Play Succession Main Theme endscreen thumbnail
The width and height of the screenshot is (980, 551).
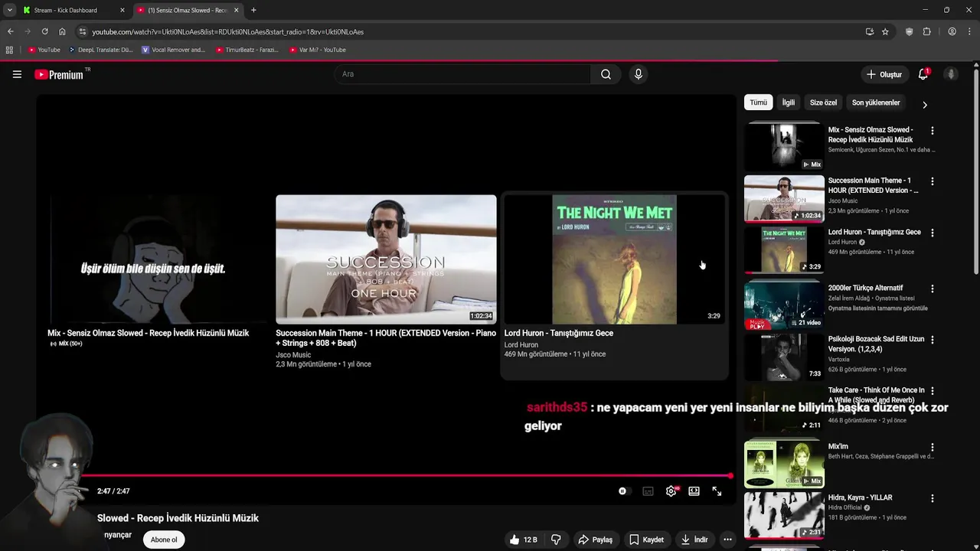click(x=386, y=259)
